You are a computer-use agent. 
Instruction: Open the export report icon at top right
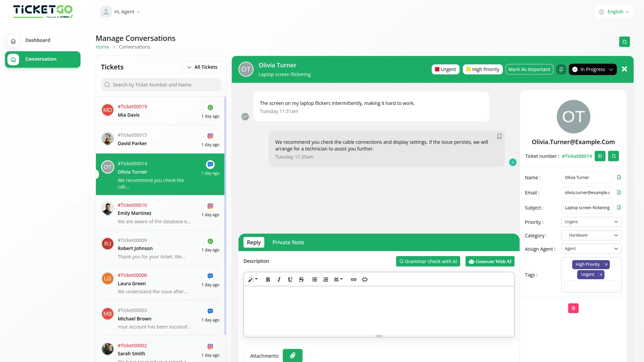[x=625, y=42]
